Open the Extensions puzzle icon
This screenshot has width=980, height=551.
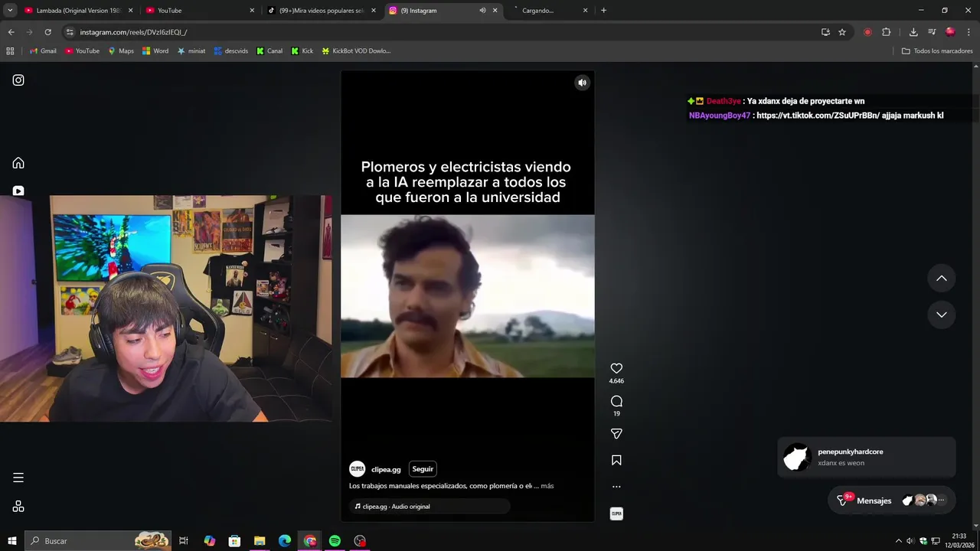(887, 32)
